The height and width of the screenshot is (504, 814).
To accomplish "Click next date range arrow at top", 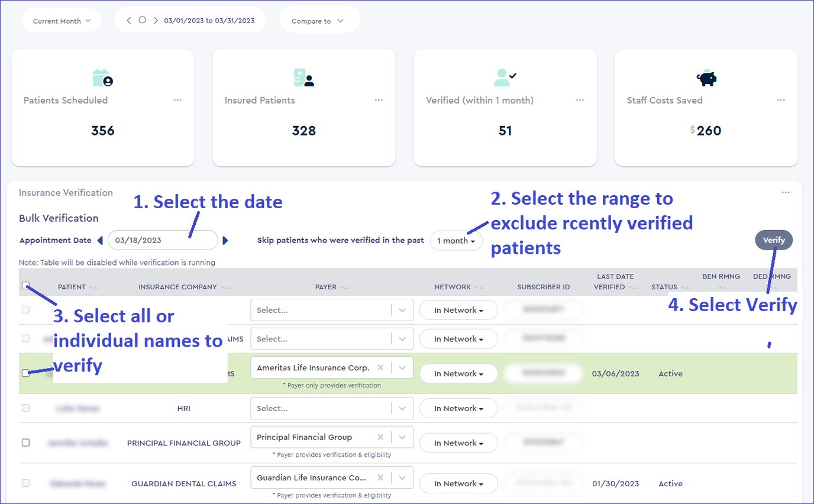I will (x=156, y=20).
